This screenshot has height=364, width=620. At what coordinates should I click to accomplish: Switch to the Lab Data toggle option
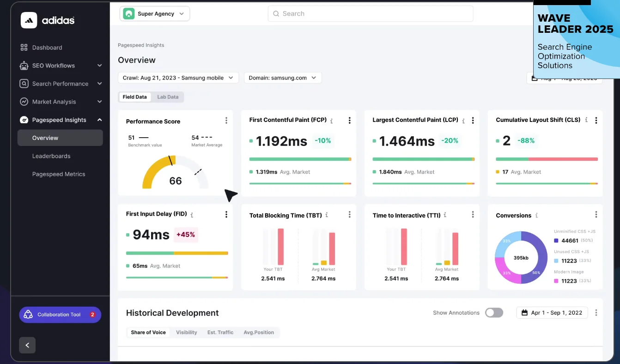click(168, 97)
